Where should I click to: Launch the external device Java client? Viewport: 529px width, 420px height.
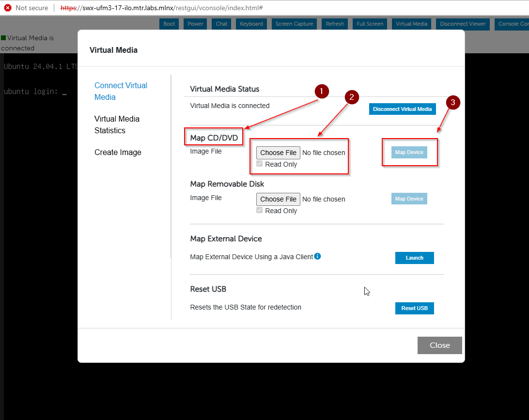click(414, 258)
